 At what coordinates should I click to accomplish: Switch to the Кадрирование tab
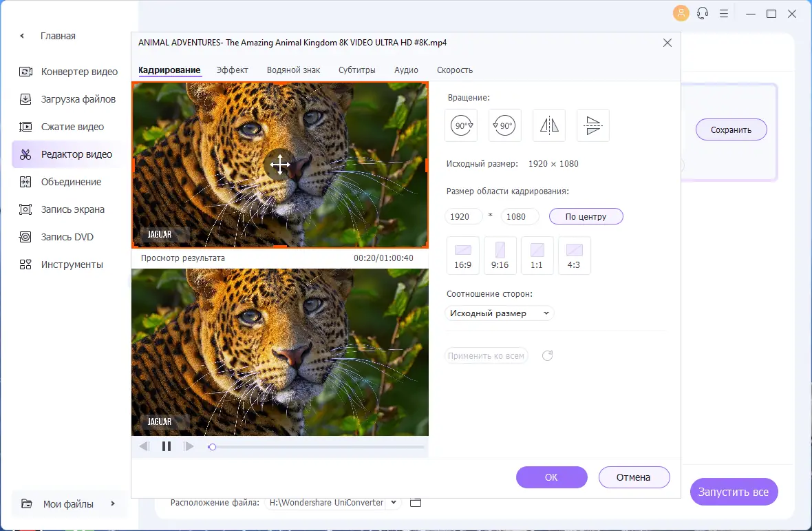click(x=169, y=70)
